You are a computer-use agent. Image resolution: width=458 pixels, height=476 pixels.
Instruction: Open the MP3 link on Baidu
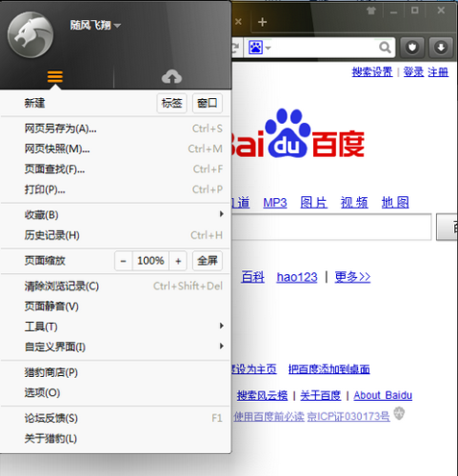[x=275, y=203]
